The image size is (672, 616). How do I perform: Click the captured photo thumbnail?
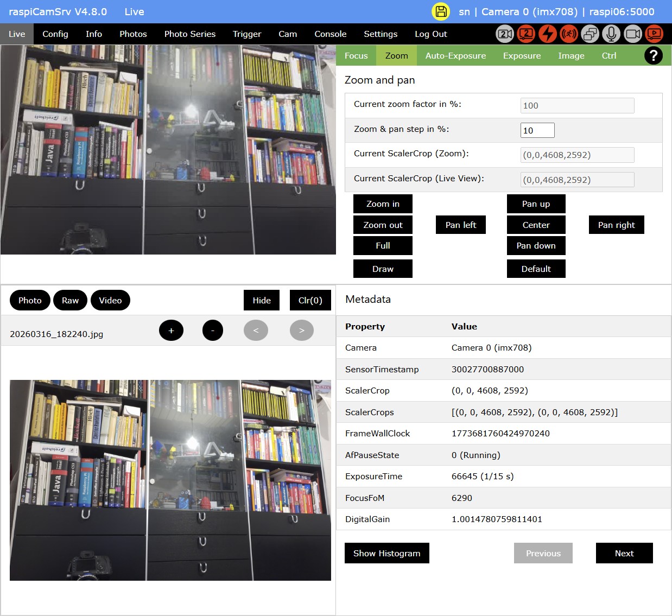[x=170, y=480]
